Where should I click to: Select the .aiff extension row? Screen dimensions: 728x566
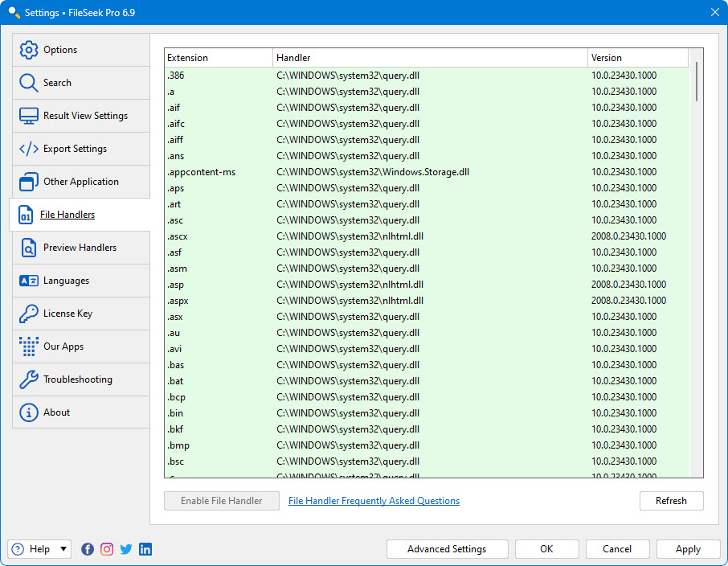427,140
